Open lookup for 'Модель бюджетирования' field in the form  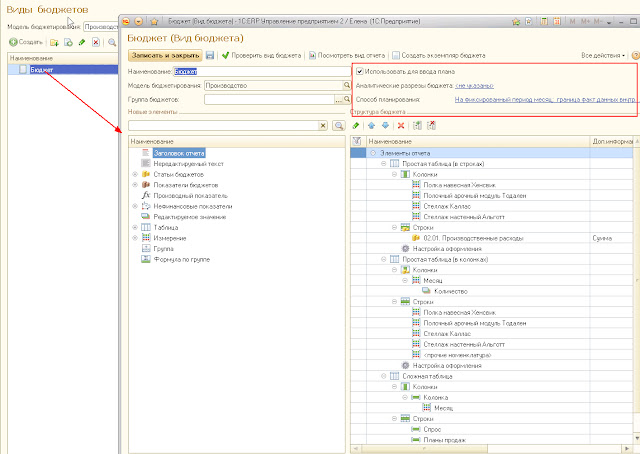(347, 85)
